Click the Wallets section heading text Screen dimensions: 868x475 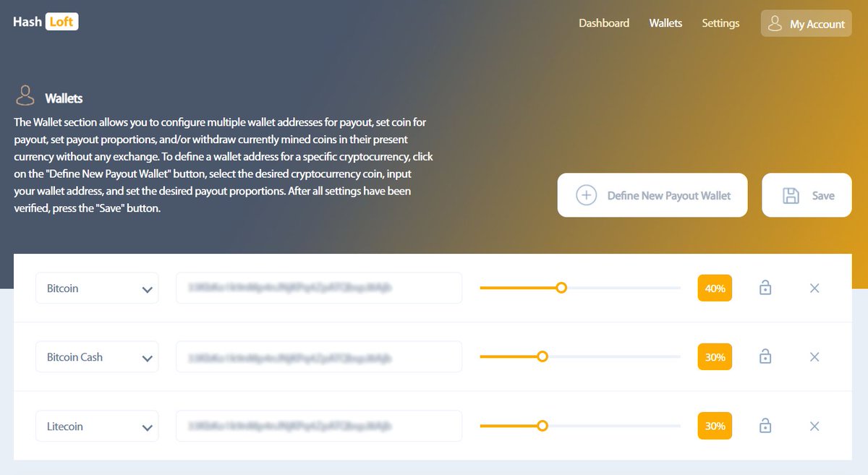tap(64, 98)
